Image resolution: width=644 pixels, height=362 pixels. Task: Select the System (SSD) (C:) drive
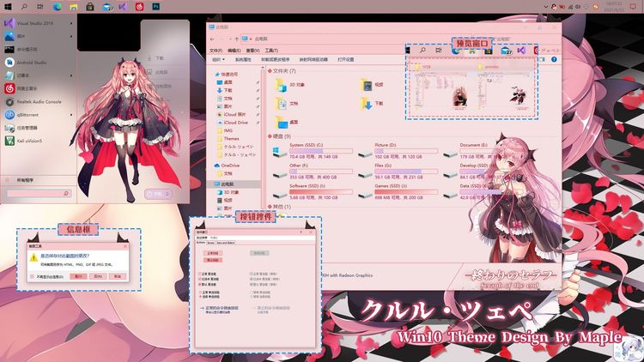click(x=313, y=151)
